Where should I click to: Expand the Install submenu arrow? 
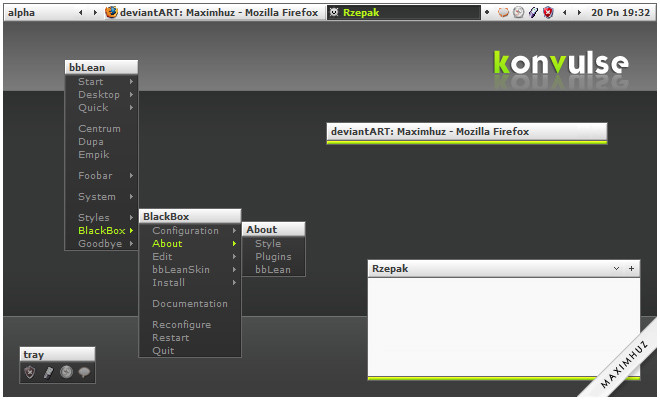[x=234, y=283]
